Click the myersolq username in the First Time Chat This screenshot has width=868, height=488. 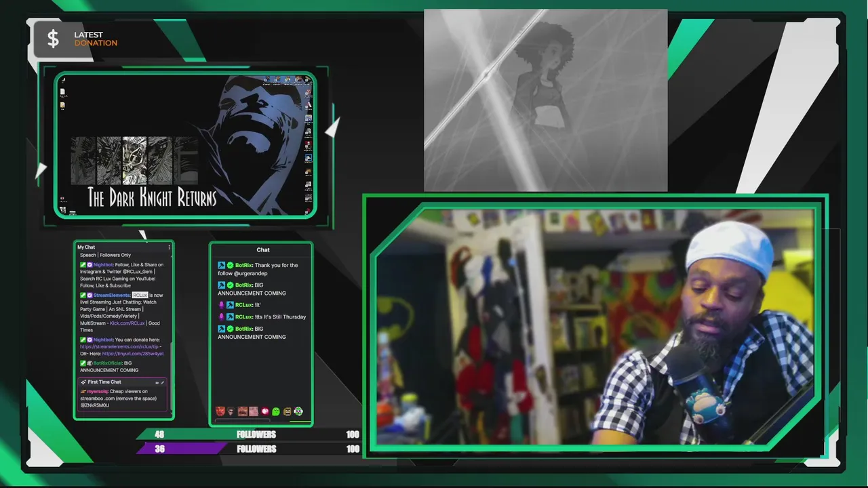coord(97,392)
